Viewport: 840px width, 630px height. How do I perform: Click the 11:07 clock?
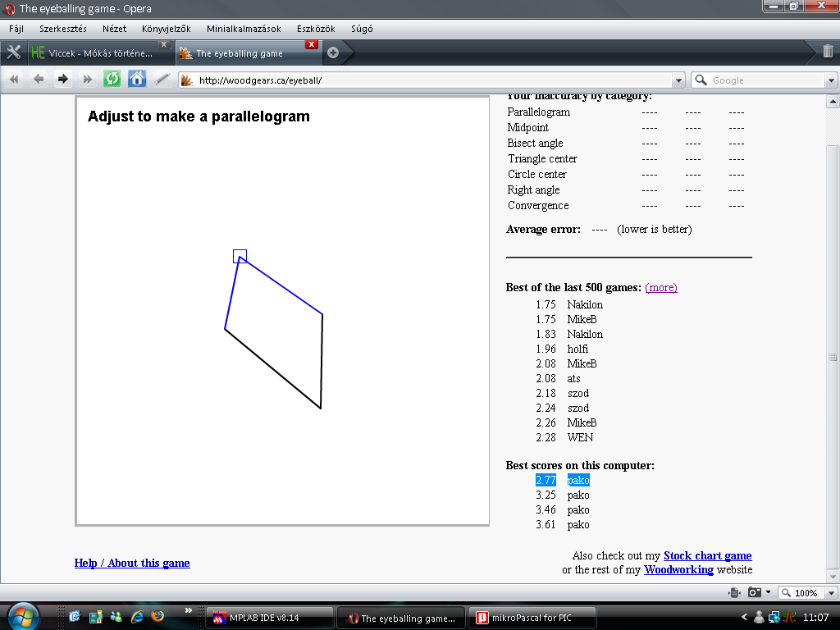point(815,618)
